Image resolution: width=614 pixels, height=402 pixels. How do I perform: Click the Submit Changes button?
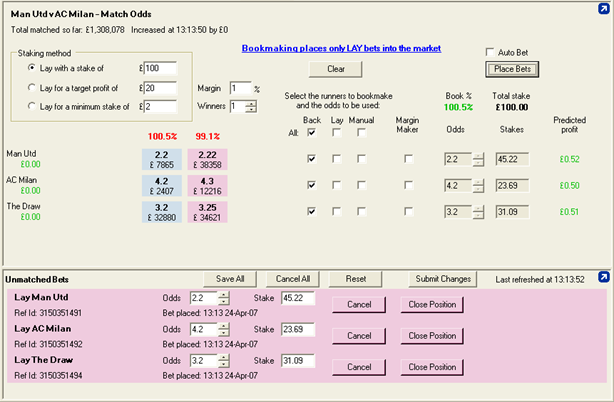[x=443, y=279]
